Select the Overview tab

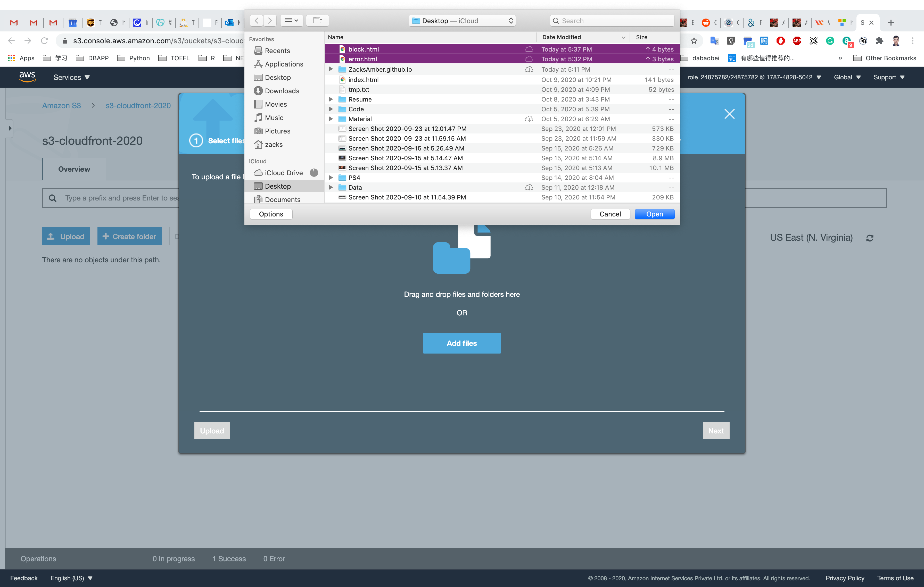click(x=74, y=169)
